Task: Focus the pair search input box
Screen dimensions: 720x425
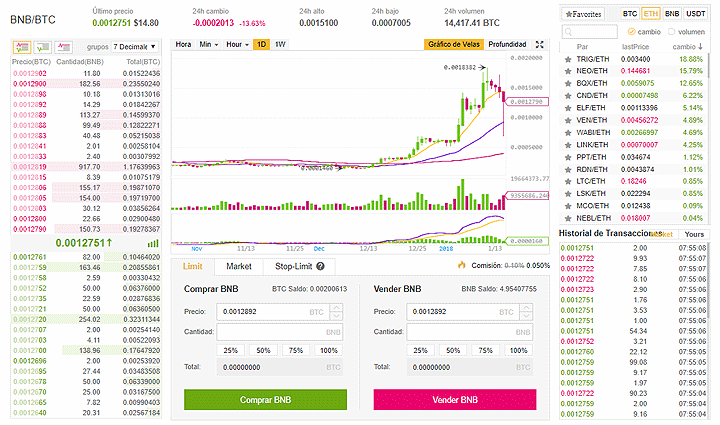Action: point(590,32)
